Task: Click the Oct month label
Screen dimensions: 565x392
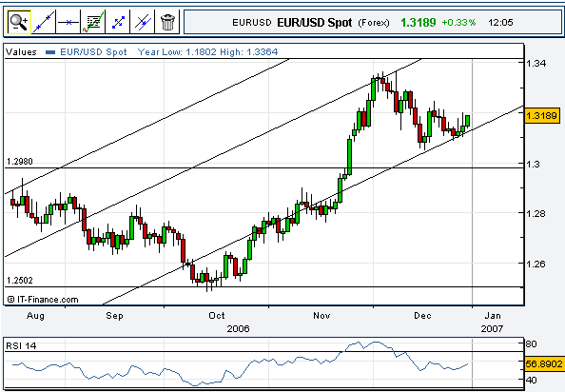Action: pyautogui.click(x=217, y=316)
